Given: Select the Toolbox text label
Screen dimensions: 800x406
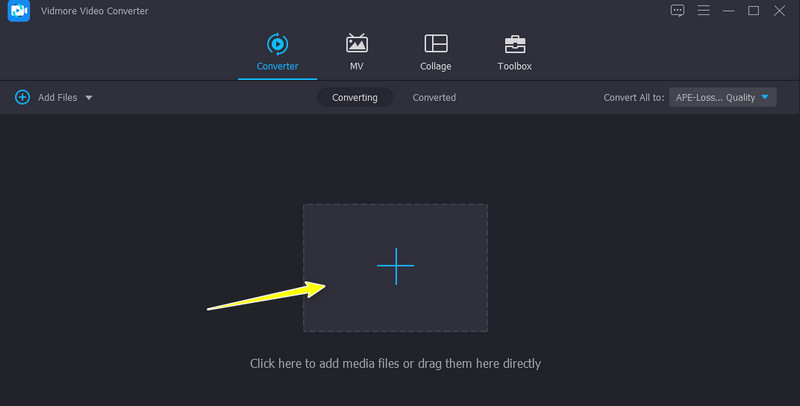Looking at the screenshot, I should point(515,66).
